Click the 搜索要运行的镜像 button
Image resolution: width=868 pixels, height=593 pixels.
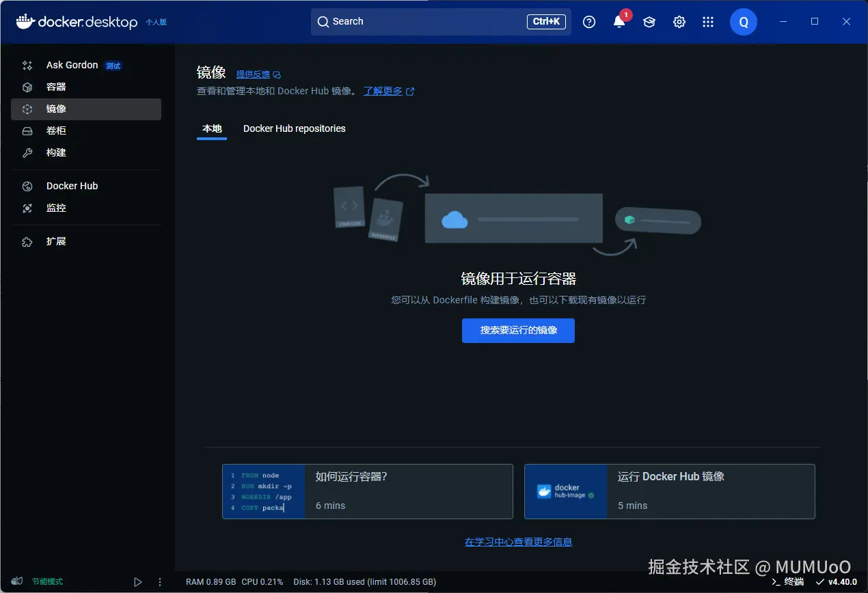[x=518, y=331]
